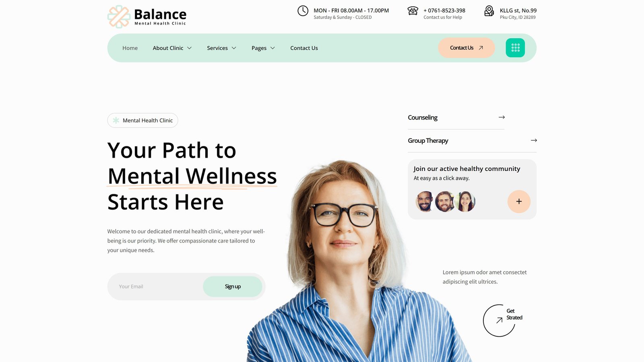This screenshot has height=362, width=644.
Task: Click the Get Started circular arrow
Action: coord(499,321)
